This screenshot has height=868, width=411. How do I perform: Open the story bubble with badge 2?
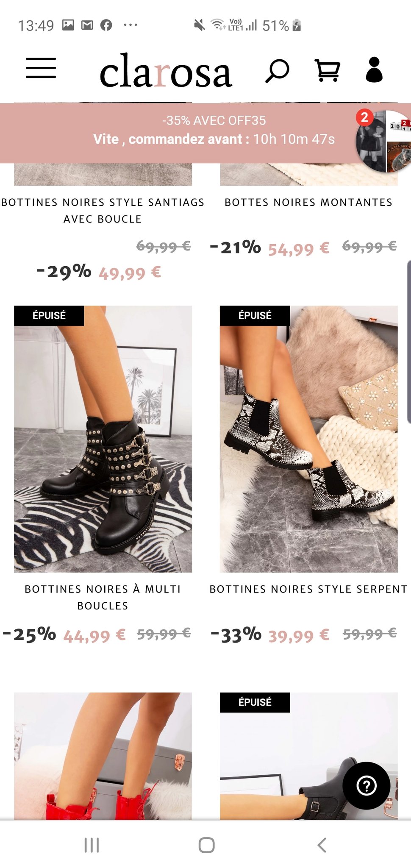[x=383, y=141]
